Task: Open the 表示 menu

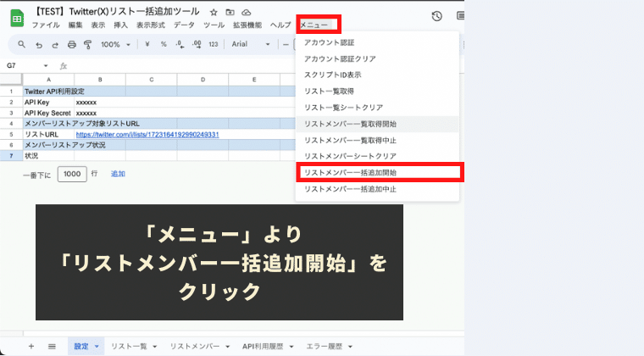Action: click(97, 25)
